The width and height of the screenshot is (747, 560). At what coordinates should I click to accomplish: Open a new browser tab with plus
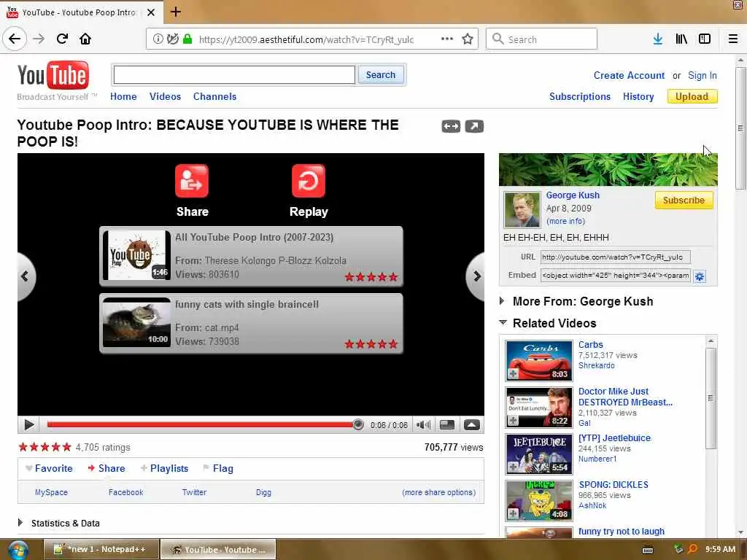pyautogui.click(x=176, y=12)
